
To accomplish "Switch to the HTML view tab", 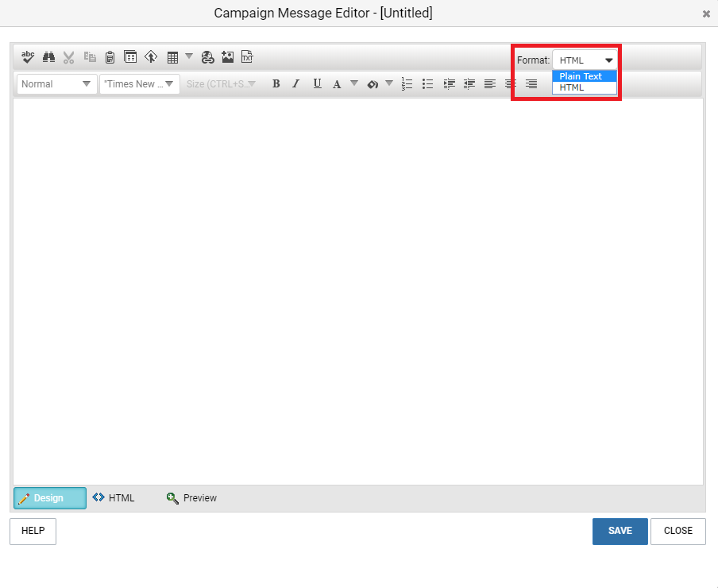I will click(114, 498).
